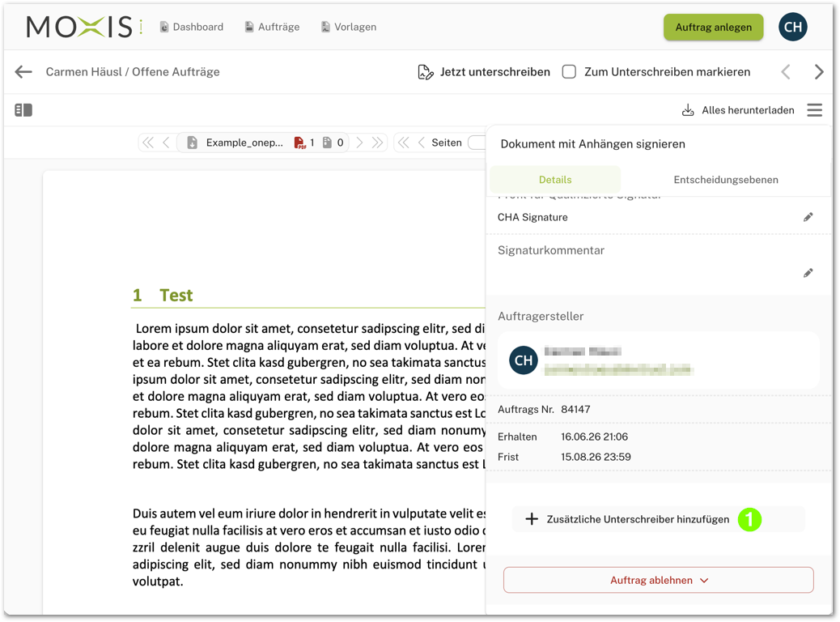Jump to first page double chevron

point(403,143)
